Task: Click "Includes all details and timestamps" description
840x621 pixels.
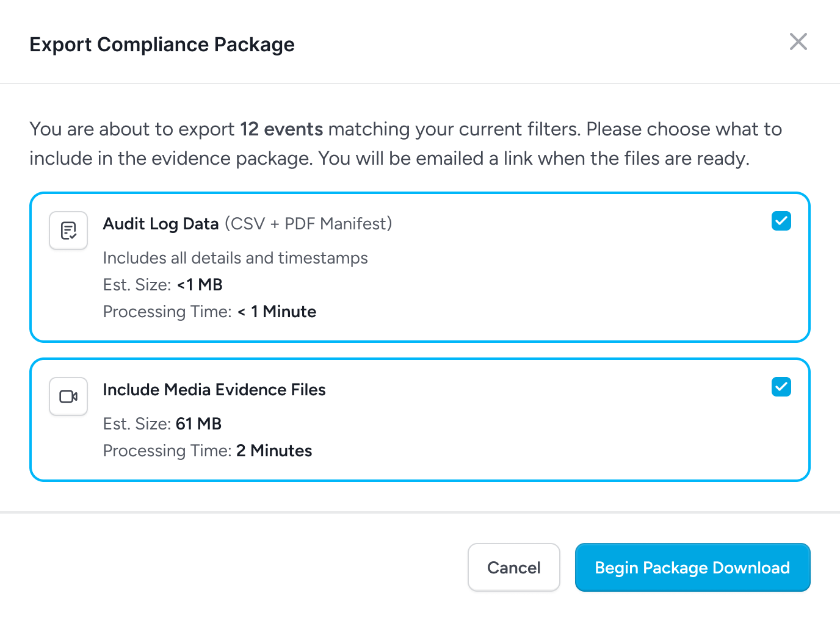Action: pyautogui.click(x=235, y=258)
